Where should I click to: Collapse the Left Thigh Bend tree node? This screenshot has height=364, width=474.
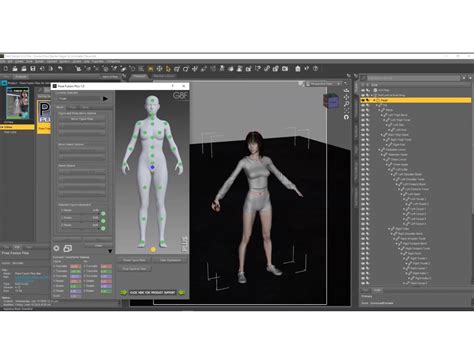382,115
